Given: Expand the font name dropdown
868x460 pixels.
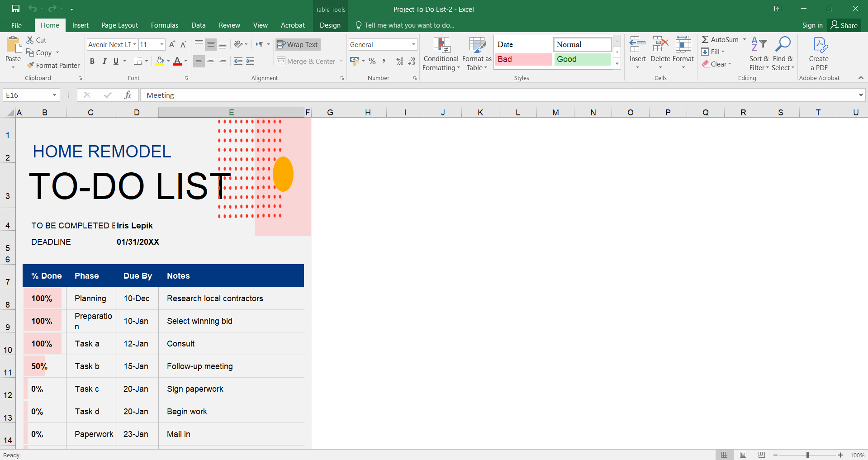Looking at the screenshot, I should pos(135,44).
